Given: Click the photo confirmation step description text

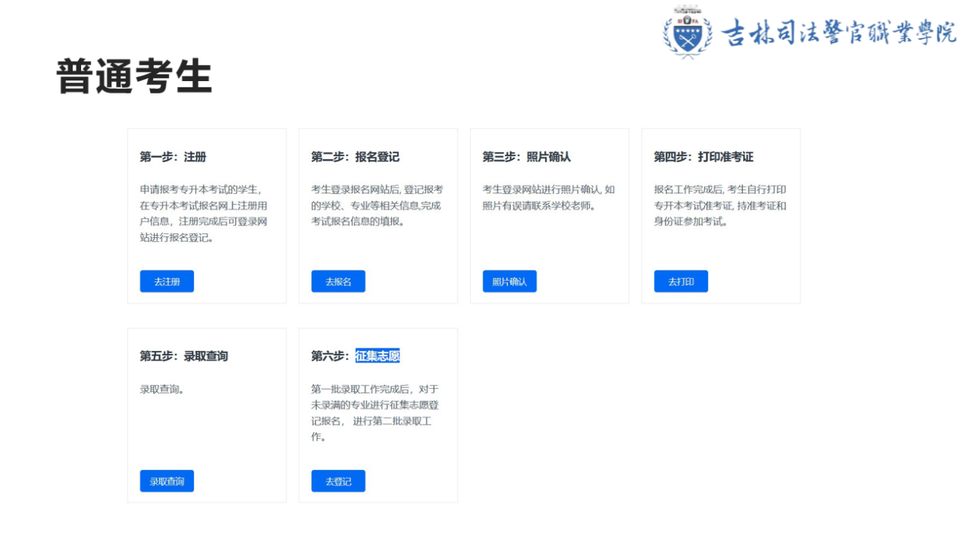Looking at the screenshot, I should click(548, 198).
